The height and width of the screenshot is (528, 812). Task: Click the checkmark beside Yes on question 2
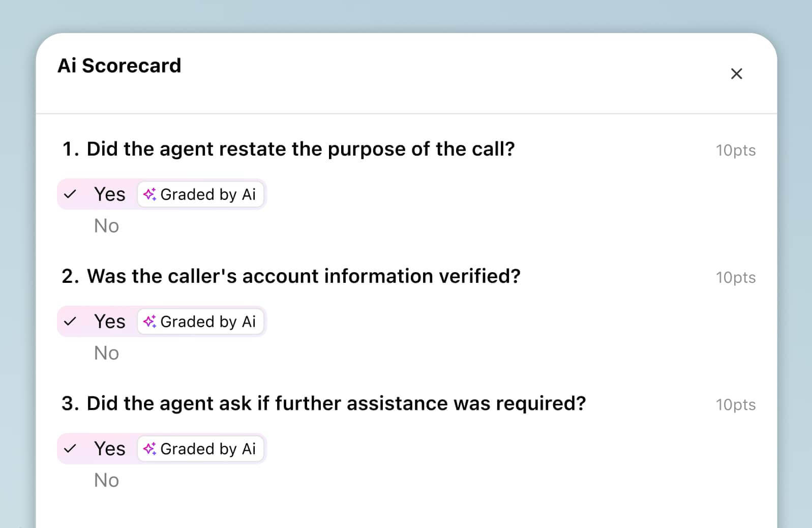point(71,321)
